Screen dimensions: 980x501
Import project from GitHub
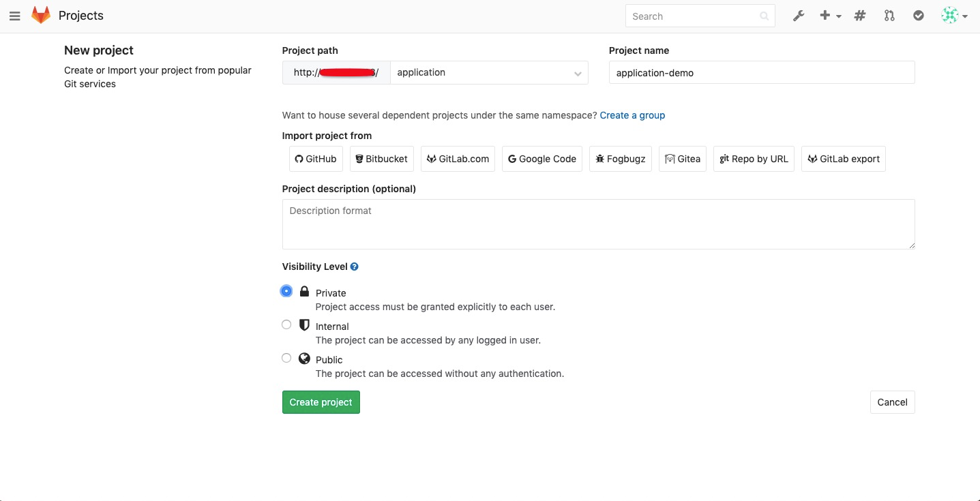coord(316,159)
